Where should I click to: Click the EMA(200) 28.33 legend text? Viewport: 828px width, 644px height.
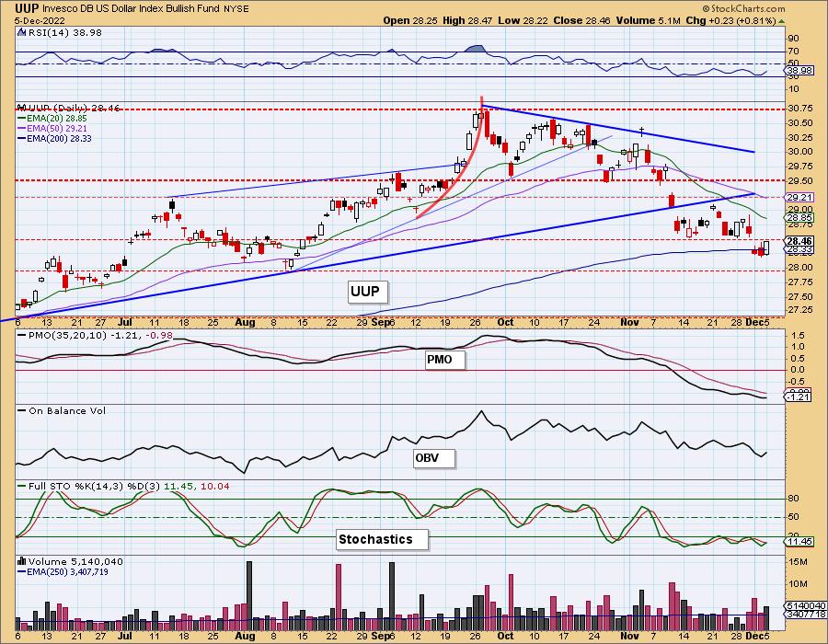pos(59,138)
